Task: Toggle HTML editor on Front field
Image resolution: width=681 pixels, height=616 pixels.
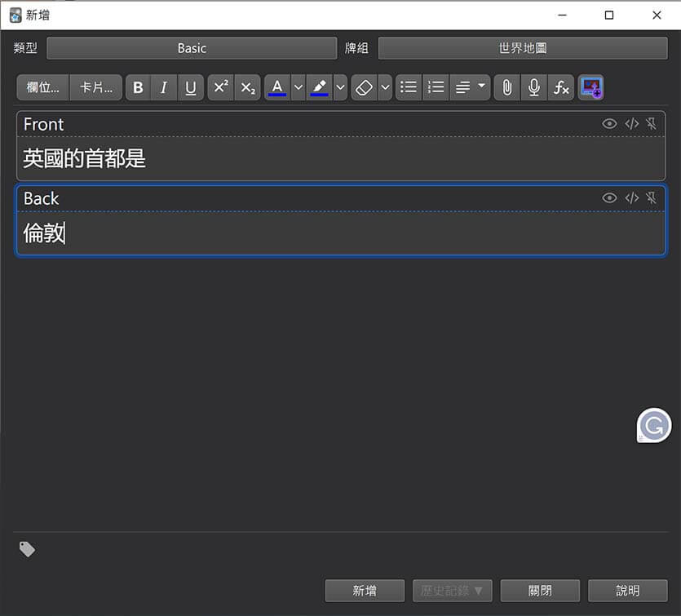Action: tap(631, 124)
